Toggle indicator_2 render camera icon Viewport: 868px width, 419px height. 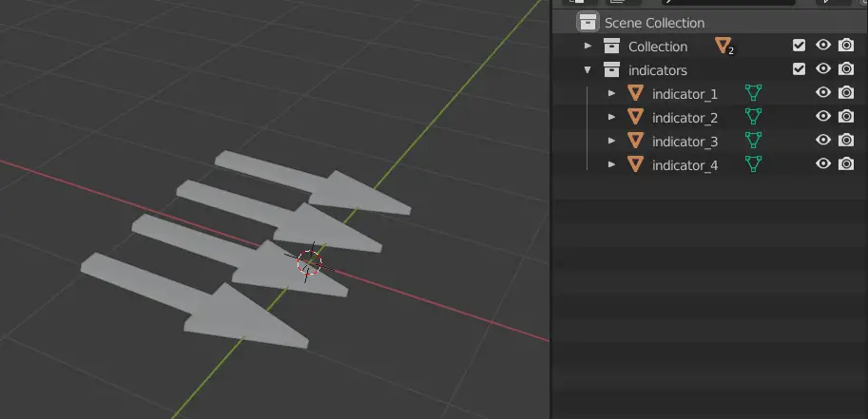pos(846,117)
